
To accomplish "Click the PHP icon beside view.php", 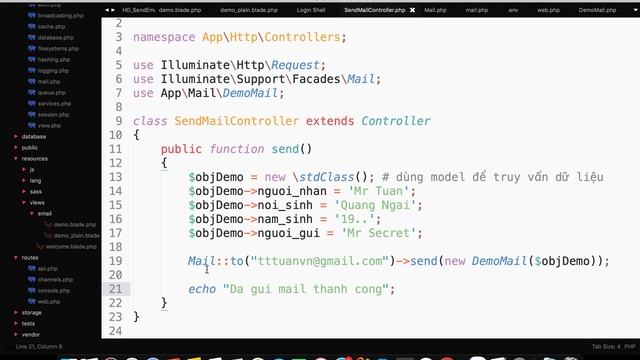I will [31, 126].
